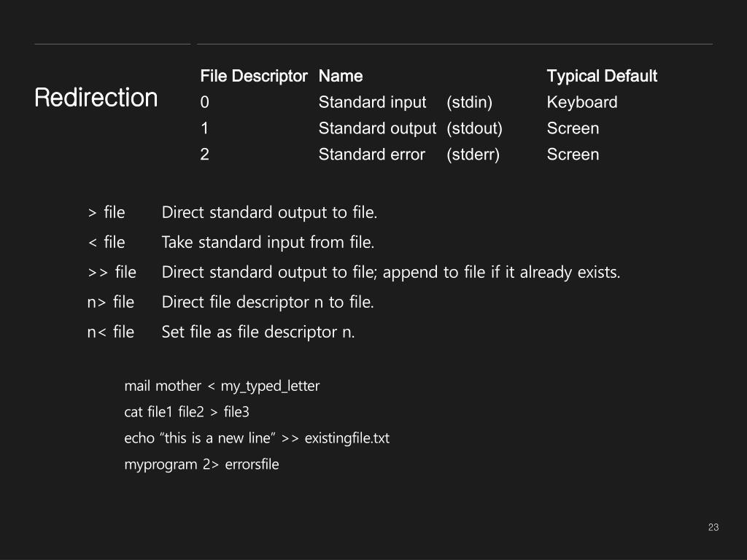747x560 pixels.
Task: Select the Standard input row label
Action: pos(373,102)
